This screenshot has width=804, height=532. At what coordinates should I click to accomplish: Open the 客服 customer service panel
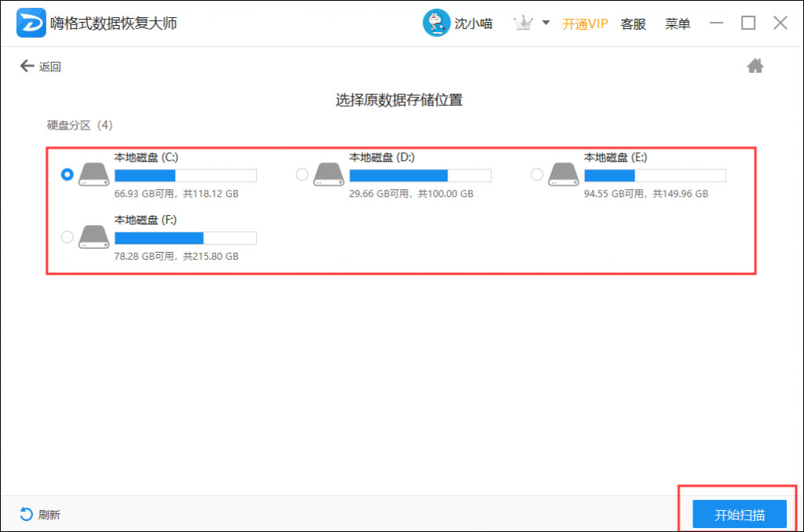[633, 23]
